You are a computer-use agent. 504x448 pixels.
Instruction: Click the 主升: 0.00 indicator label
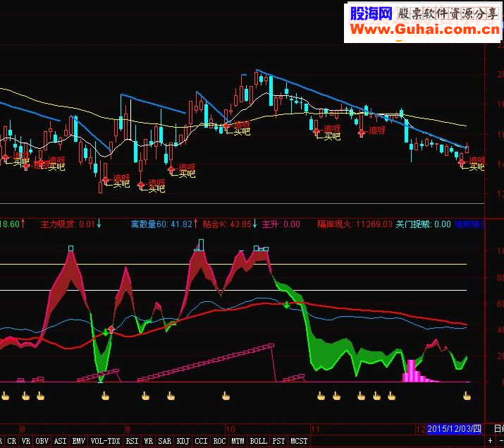point(281,224)
